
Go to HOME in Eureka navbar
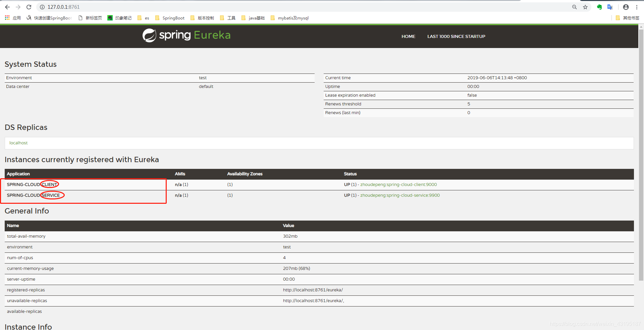pos(408,36)
